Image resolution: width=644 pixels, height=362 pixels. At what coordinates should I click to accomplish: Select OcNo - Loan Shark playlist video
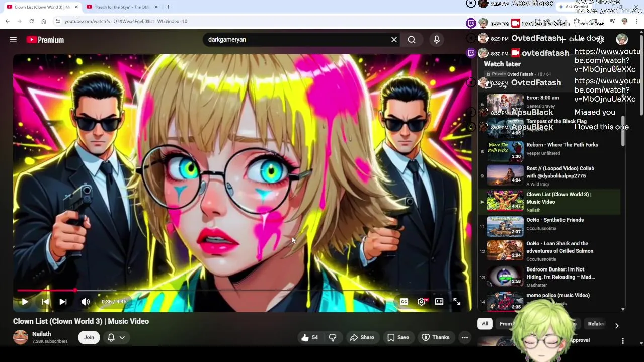[x=549, y=251]
